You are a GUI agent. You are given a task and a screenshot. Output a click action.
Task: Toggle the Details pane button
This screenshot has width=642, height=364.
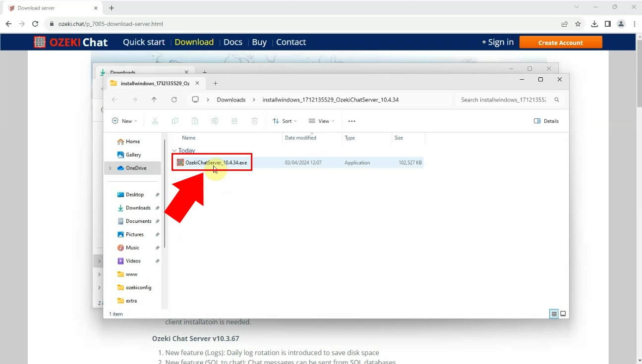(546, 121)
